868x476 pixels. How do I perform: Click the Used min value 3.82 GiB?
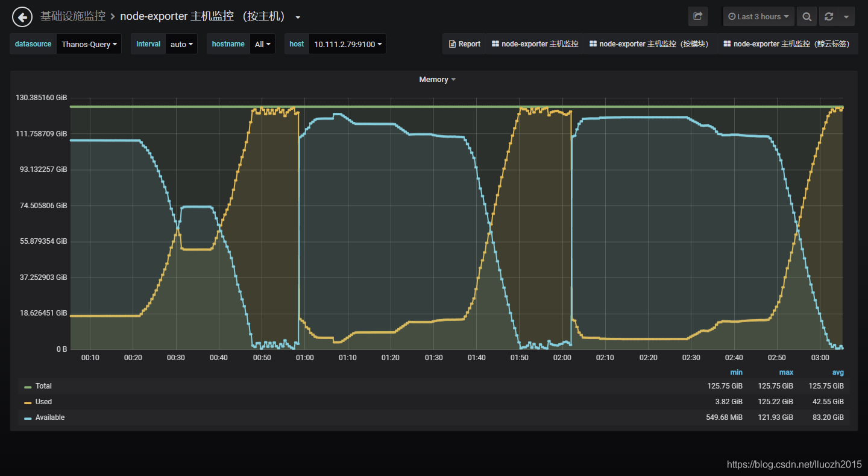[728, 402]
